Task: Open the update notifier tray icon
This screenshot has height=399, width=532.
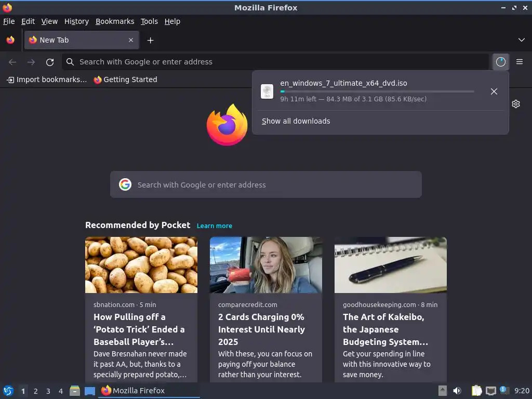Action: [504, 390]
